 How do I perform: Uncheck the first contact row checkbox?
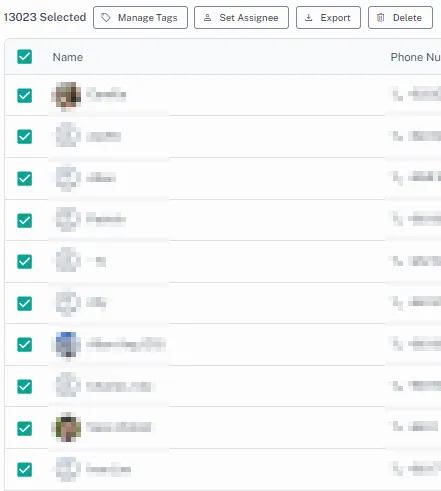25,96
